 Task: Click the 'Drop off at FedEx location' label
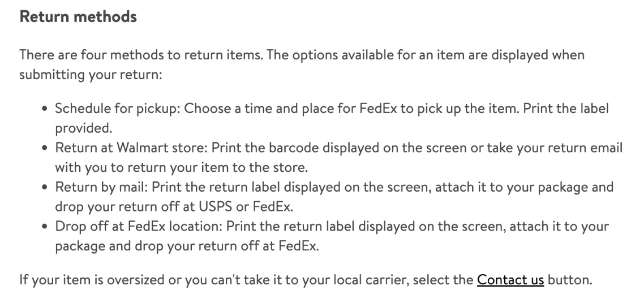tap(140, 227)
